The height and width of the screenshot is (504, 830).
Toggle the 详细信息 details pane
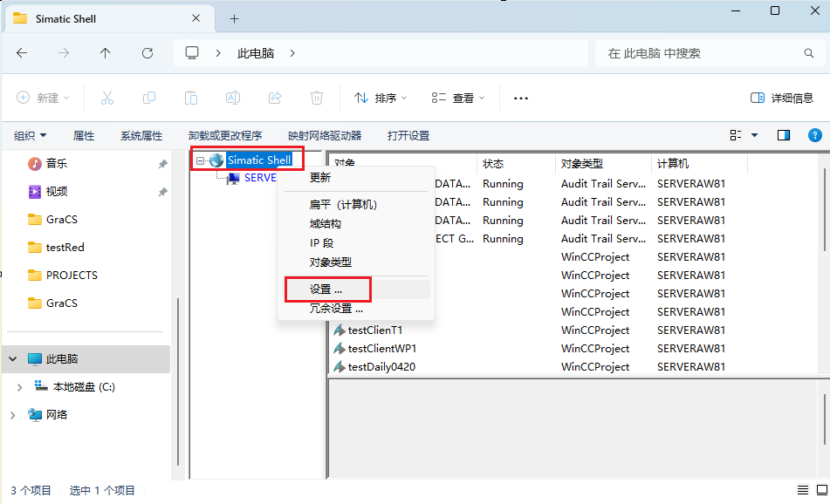tap(782, 98)
